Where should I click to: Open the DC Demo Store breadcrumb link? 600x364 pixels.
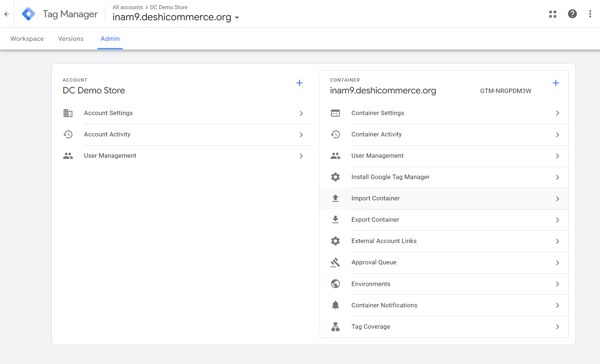coord(169,7)
